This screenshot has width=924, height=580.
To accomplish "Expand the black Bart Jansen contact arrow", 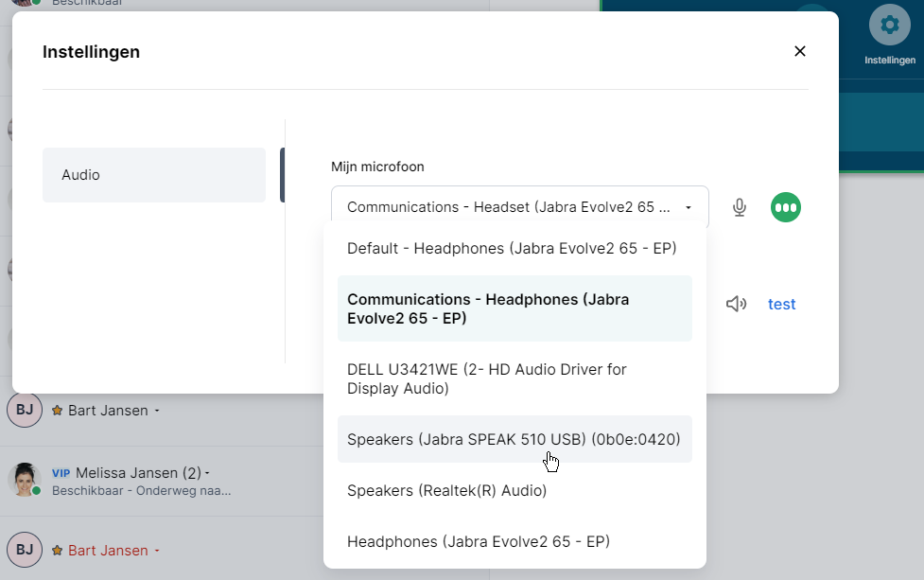I will (157, 411).
